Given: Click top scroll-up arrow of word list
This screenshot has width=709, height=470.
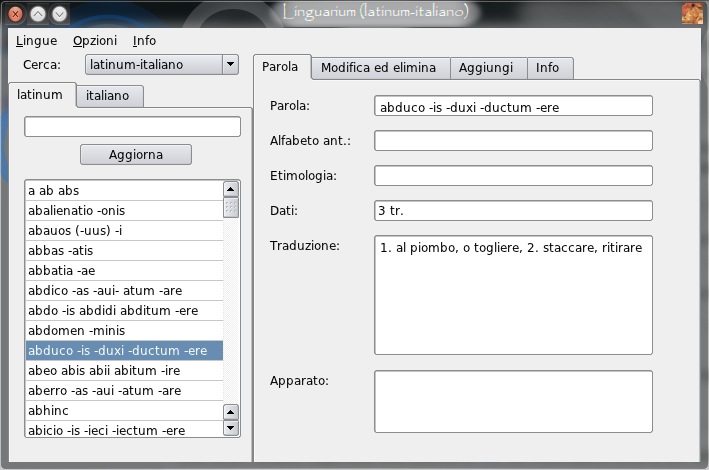Looking at the screenshot, I should tap(231, 189).
